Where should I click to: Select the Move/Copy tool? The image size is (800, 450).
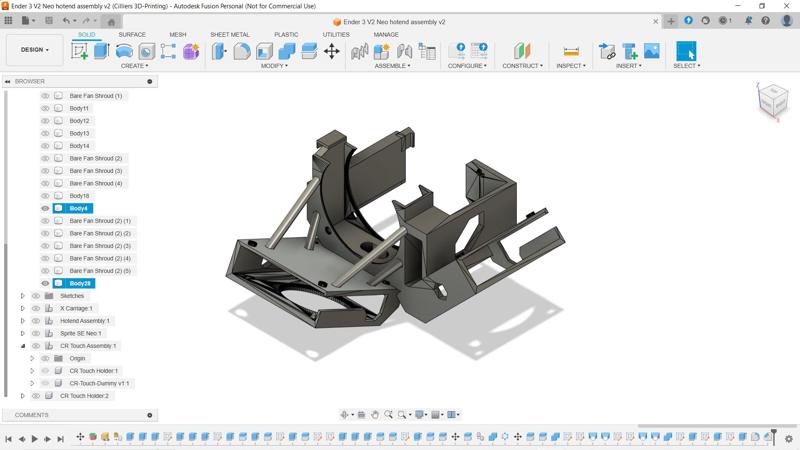coord(332,51)
